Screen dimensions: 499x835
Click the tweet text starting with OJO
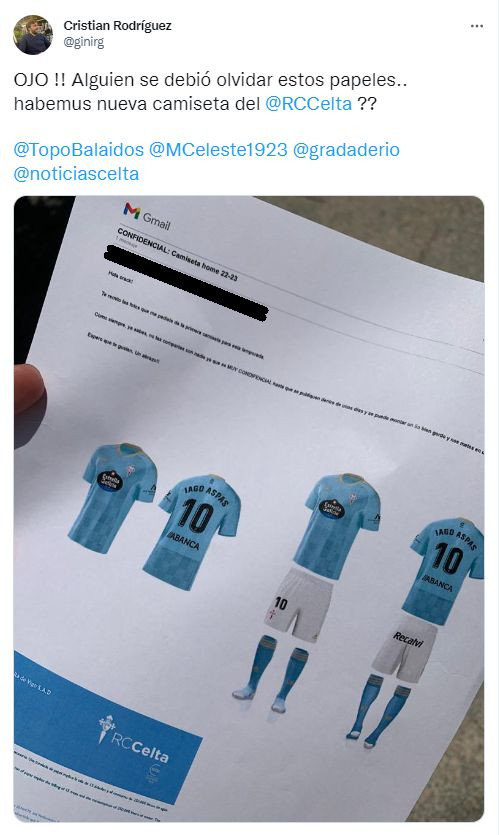210,92
